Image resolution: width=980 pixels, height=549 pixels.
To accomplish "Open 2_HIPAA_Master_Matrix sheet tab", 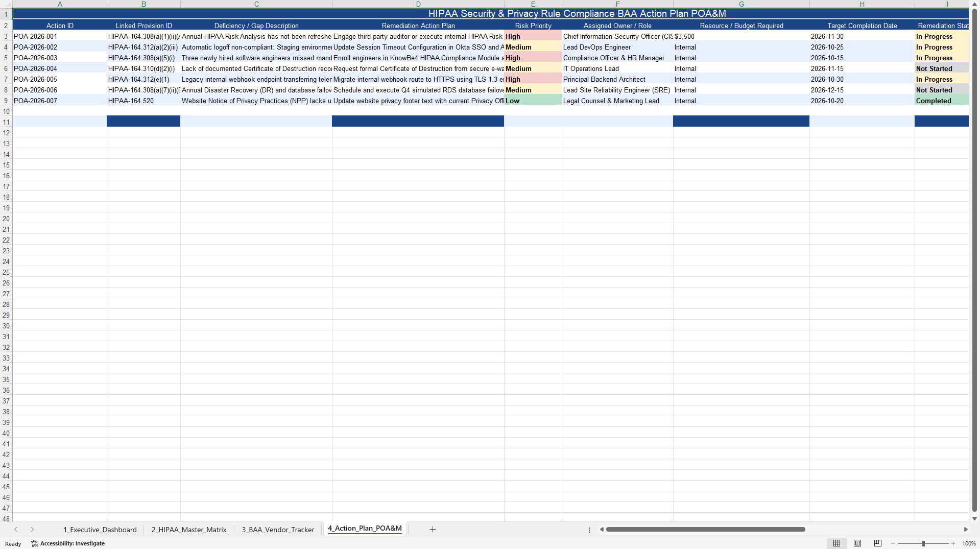I will click(x=189, y=530).
